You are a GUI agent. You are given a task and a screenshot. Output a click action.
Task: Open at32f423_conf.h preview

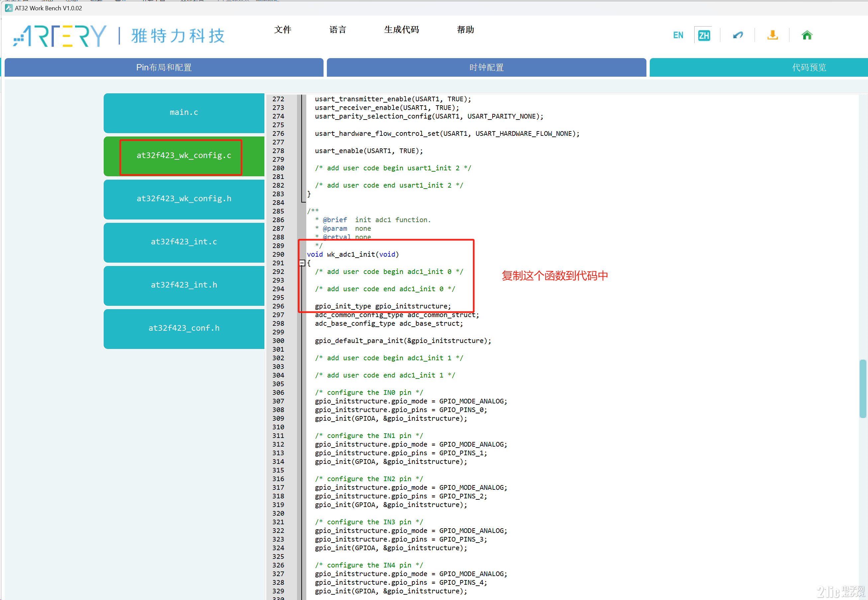point(184,329)
